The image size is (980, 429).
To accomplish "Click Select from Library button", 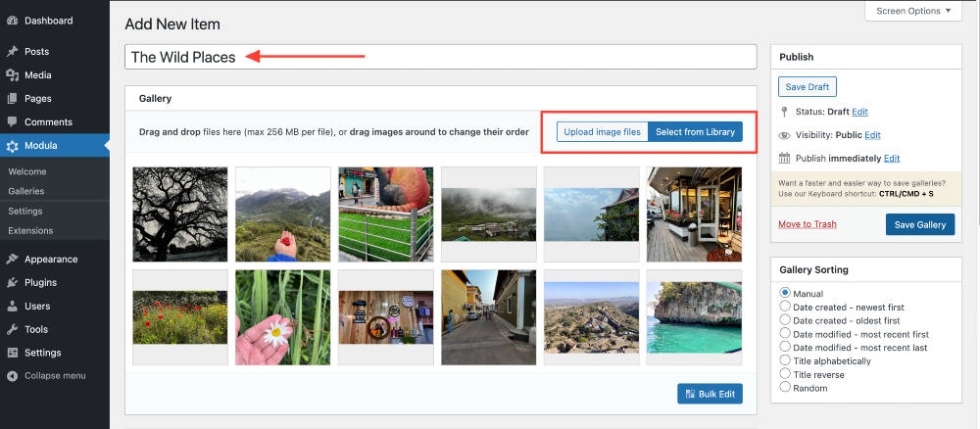I will pos(695,132).
